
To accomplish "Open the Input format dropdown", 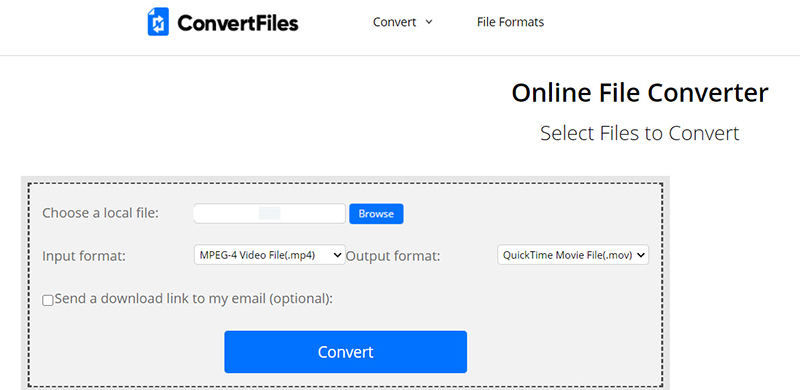I will pos(269,255).
